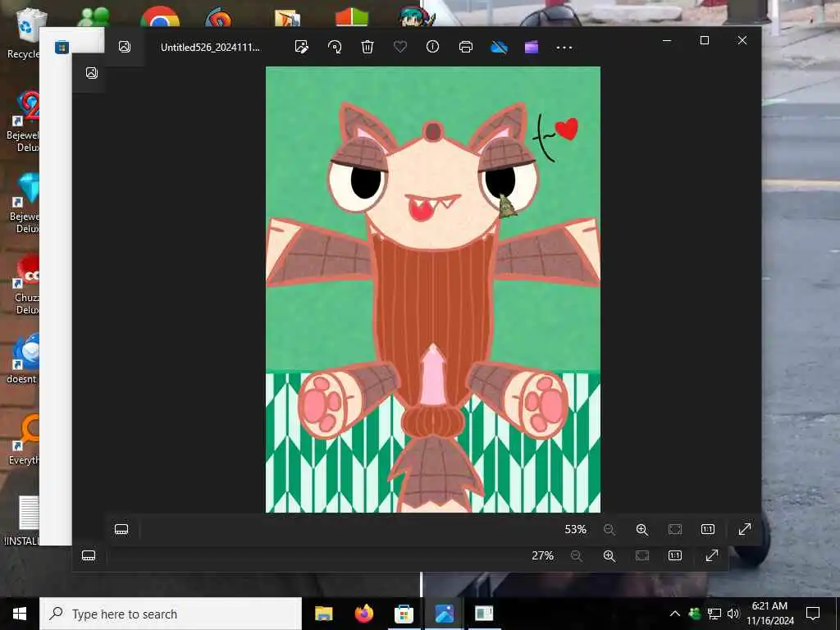Zoom in button beside 53% label
The width and height of the screenshot is (840, 630).
(x=641, y=529)
